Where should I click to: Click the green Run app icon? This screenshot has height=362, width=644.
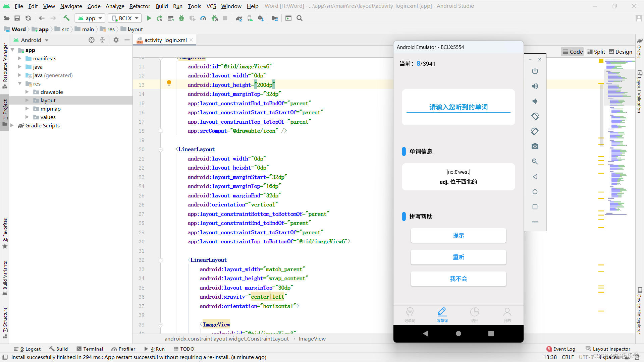(x=149, y=18)
